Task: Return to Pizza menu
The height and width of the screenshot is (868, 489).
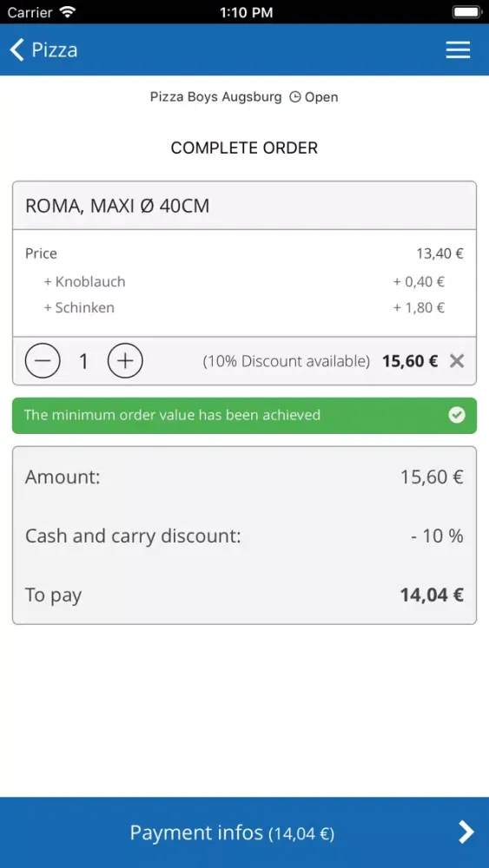Action: (x=43, y=49)
